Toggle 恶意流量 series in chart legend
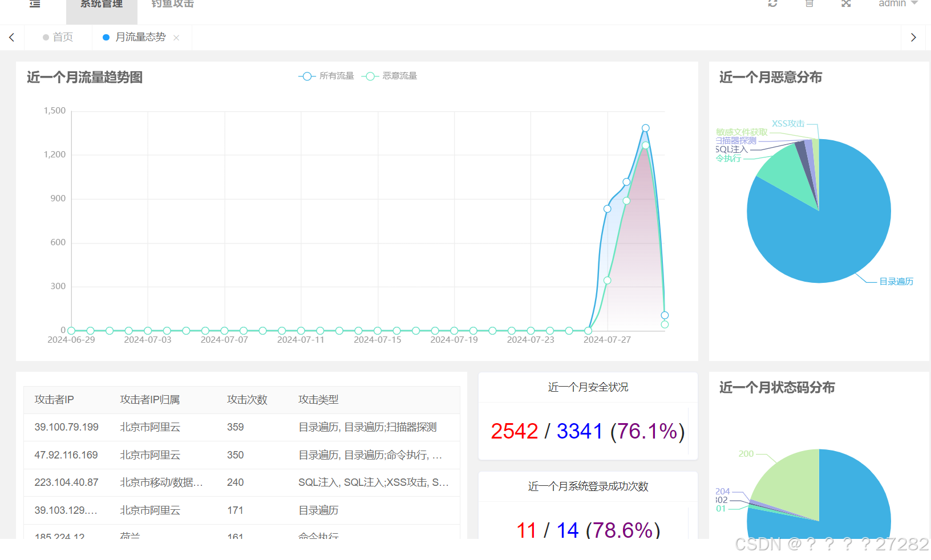The image size is (931, 560). [390, 76]
